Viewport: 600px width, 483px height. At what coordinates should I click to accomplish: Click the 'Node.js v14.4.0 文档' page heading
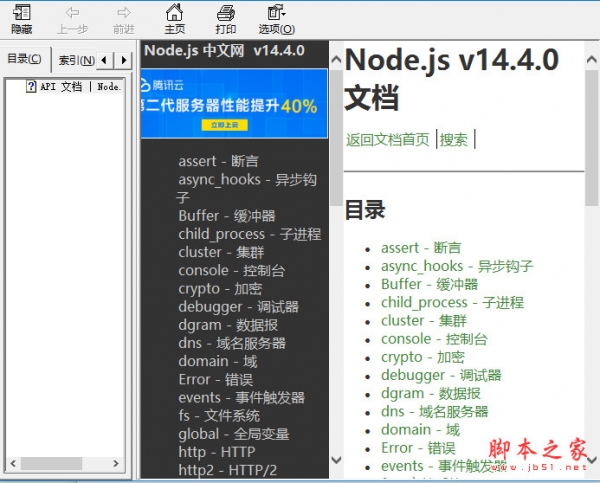(452, 78)
